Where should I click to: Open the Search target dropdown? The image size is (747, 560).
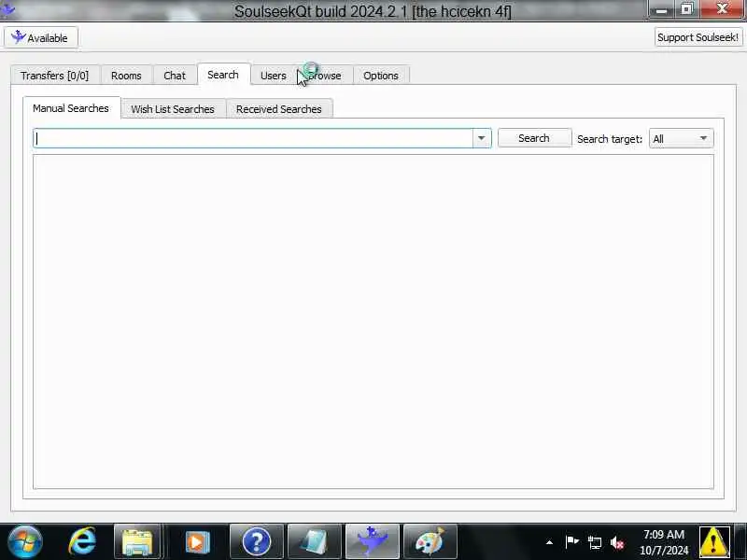tap(682, 138)
